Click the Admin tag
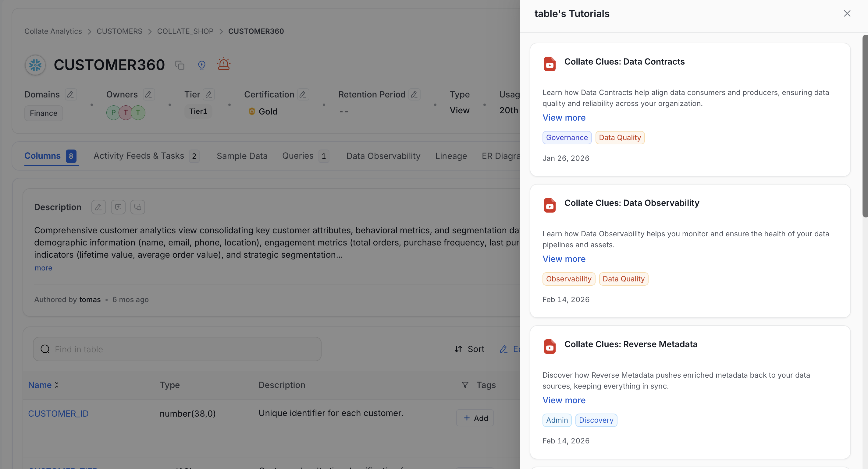 pos(557,421)
